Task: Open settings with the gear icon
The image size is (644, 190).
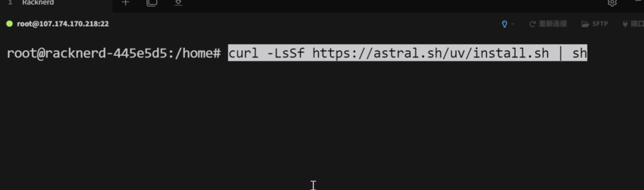Action: pos(612,3)
